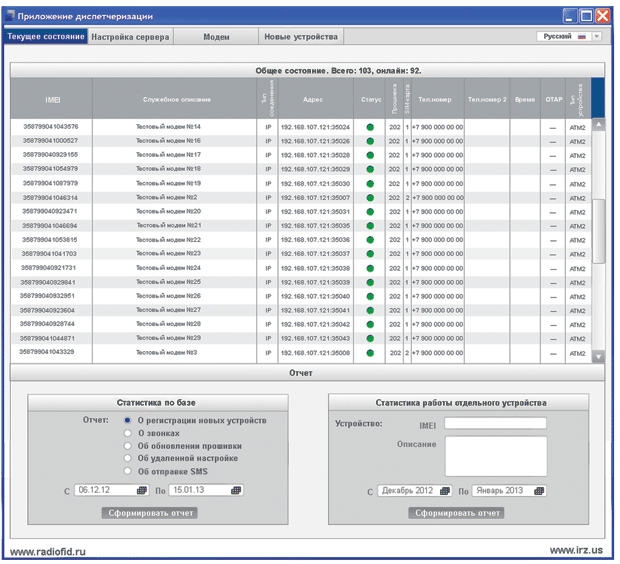Viewport: 620px width, 564px height.
Task: Maximize the dispatch application window
Action: [x=586, y=16]
